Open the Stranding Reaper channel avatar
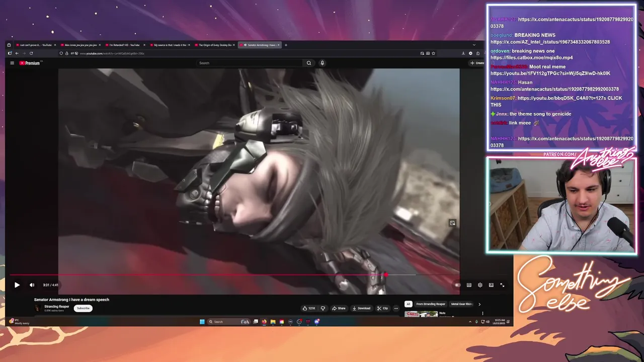The height and width of the screenshot is (362, 644). coord(38,308)
